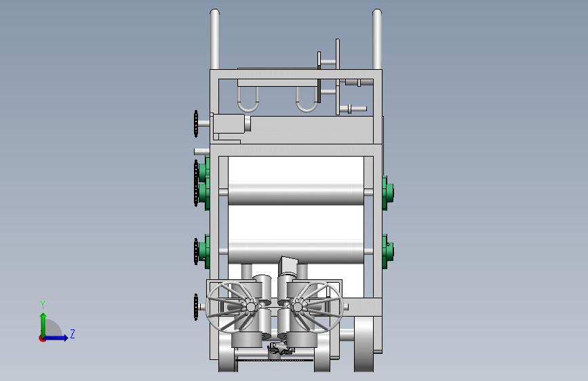Select the large wheel at the bottom right
The width and height of the screenshot is (588, 381).
[364, 344]
